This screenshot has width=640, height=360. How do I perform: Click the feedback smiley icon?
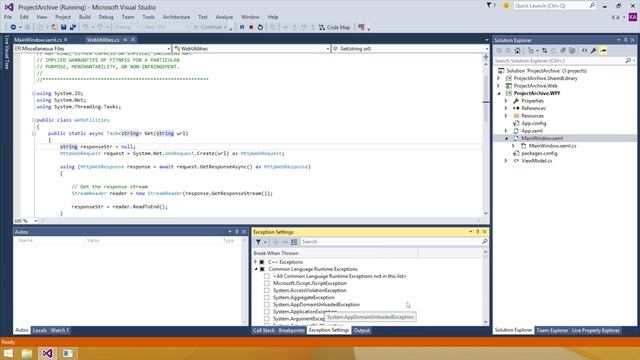(506, 5)
